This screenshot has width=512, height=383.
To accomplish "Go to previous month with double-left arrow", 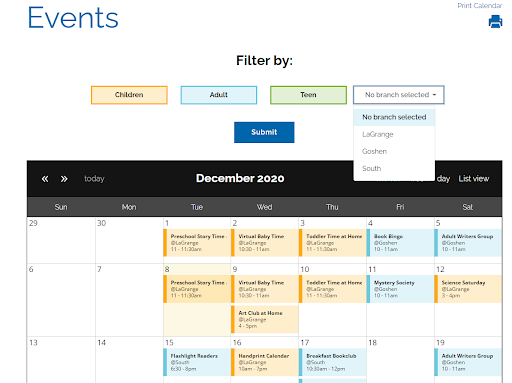I will pos(45,179).
